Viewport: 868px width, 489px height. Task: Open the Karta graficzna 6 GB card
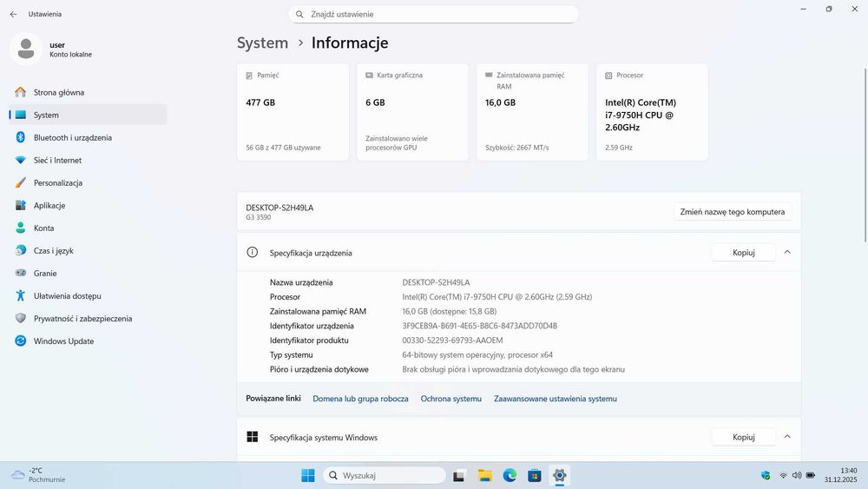(x=412, y=112)
